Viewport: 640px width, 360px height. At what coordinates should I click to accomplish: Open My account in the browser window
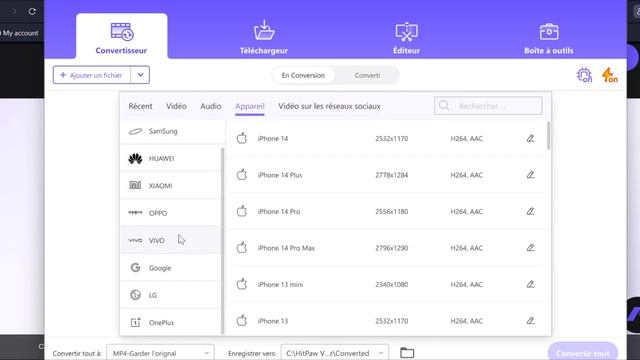coord(20,33)
